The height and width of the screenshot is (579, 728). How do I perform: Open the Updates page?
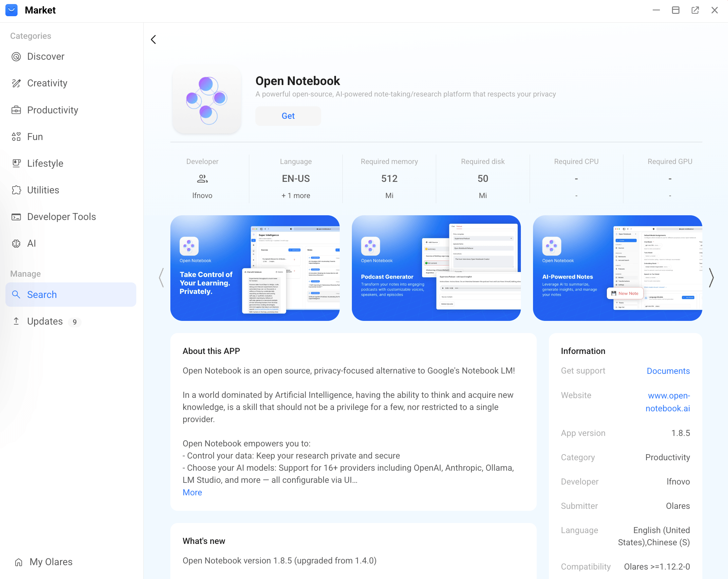(71, 321)
